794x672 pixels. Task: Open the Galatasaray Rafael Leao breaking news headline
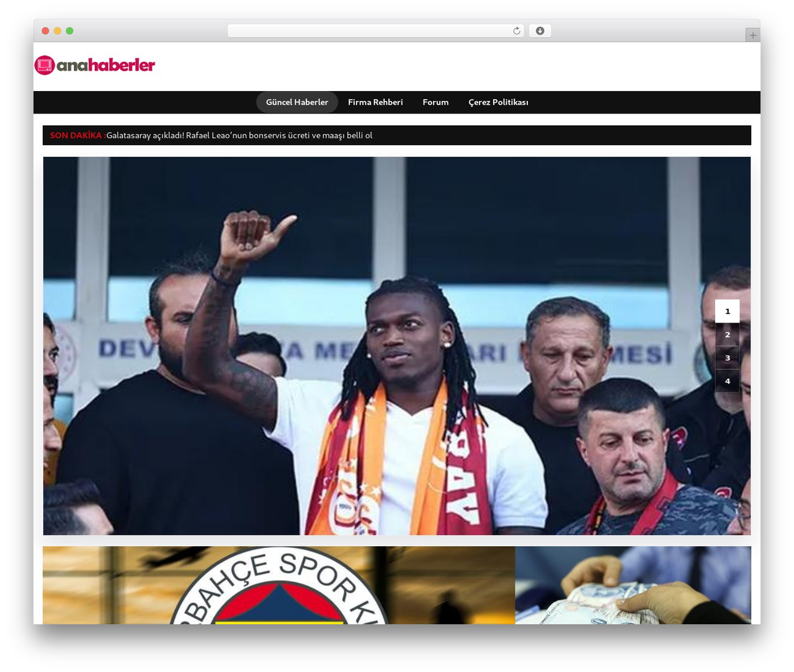[239, 135]
